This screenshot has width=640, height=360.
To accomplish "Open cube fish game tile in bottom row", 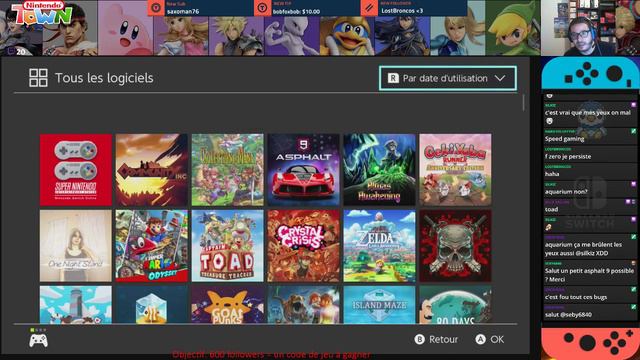I will pos(151,304).
